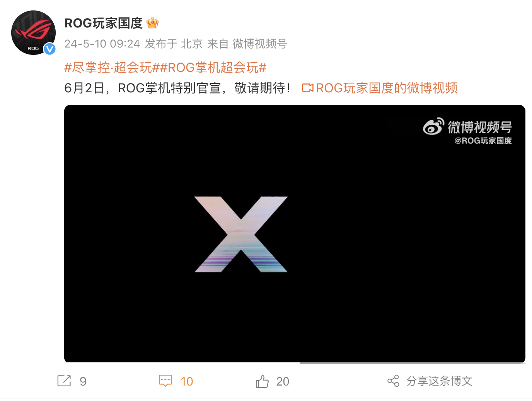Screen dimensions: 532x401
Task: Click the blue verified badge
Action: coord(49,49)
